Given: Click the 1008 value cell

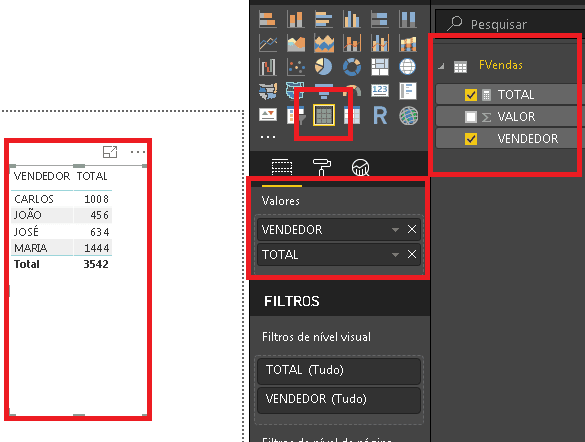Looking at the screenshot, I should [x=97, y=199].
